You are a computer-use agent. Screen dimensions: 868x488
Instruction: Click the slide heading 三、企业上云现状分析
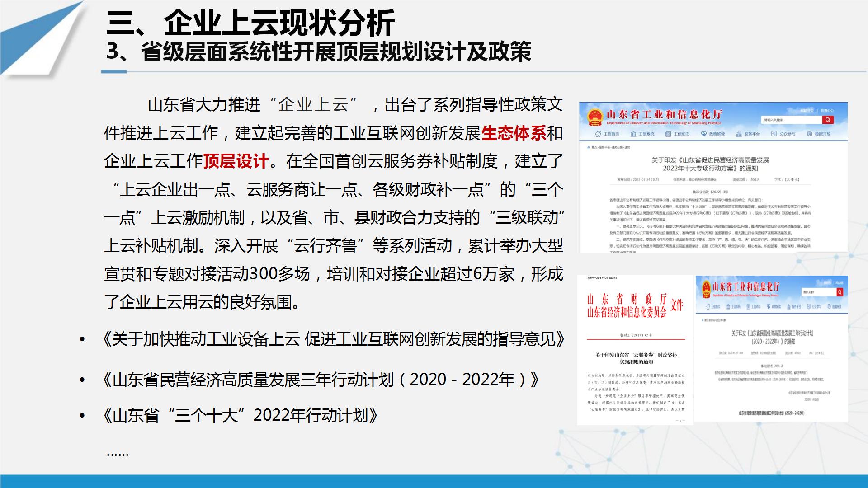(250, 22)
